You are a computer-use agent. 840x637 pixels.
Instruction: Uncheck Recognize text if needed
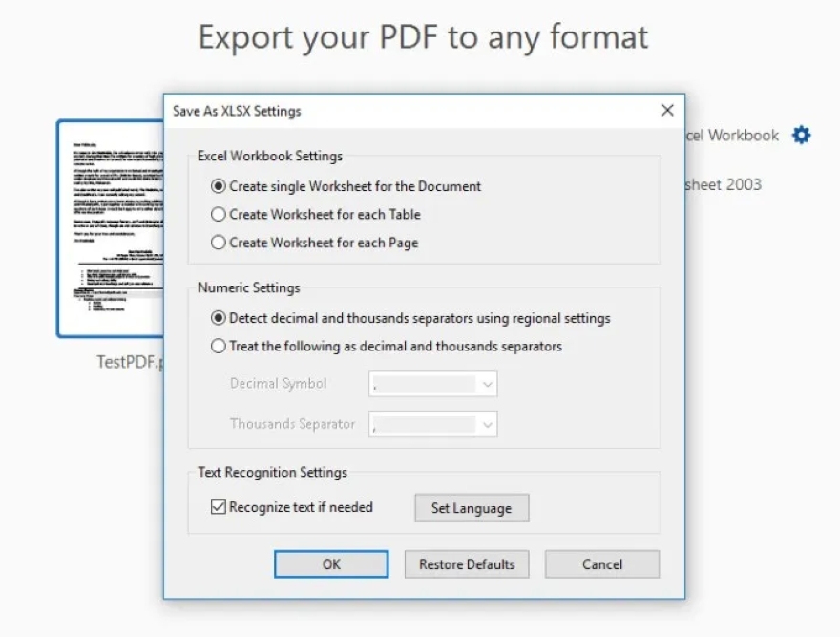point(219,507)
